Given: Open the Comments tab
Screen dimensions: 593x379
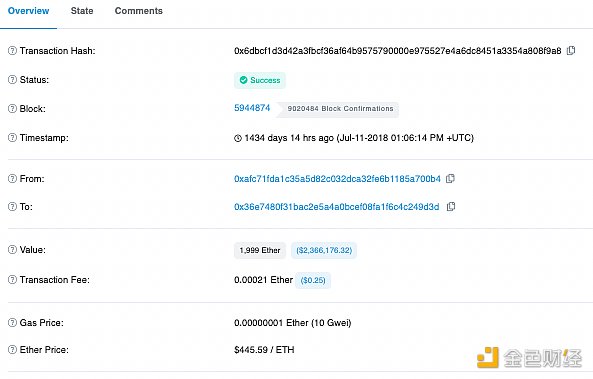Looking at the screenshot, I should click(x=139, y=11).
